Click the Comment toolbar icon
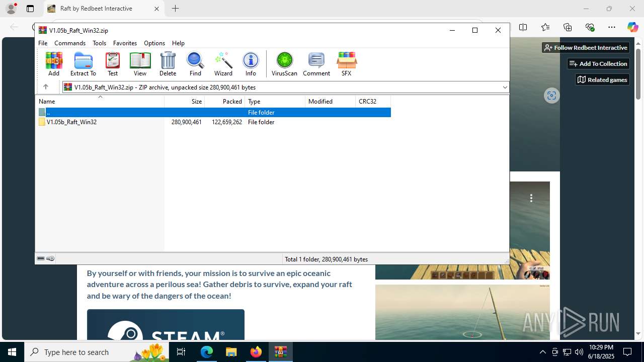 316,64
